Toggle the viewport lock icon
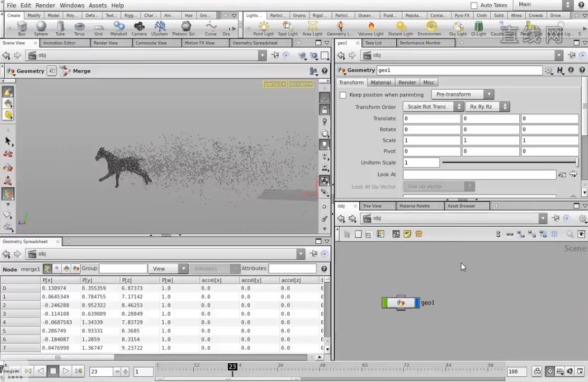Viewport: 588px width, 382px height. click(324, 110)
